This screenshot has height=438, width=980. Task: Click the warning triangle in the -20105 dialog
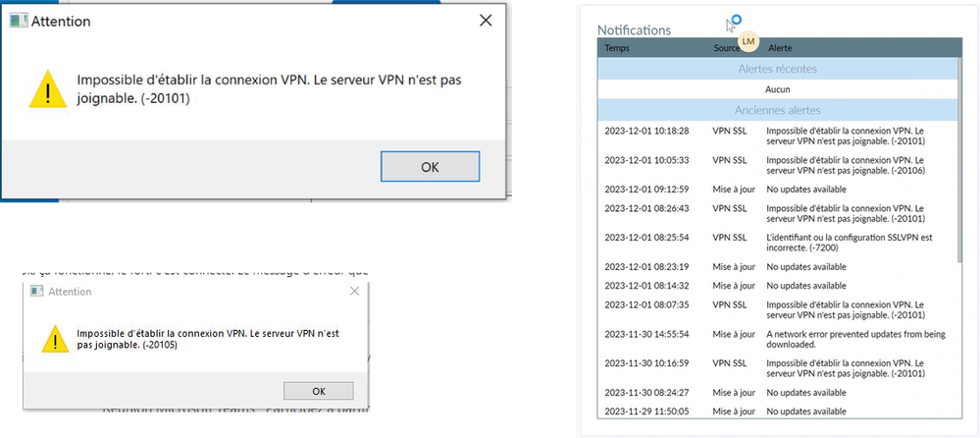55,340
